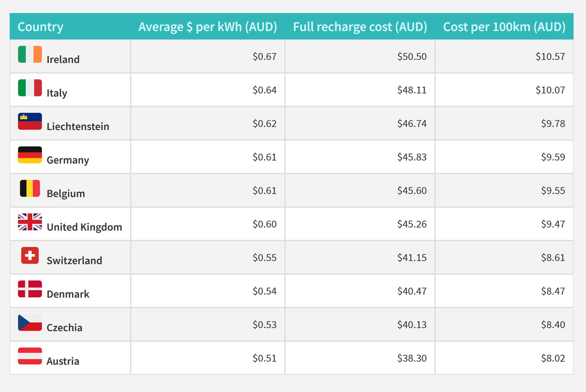The height and width of the screenshot is (392, 586).
Task: Select the United Kingdom country name
Action: tap(84, 227)
